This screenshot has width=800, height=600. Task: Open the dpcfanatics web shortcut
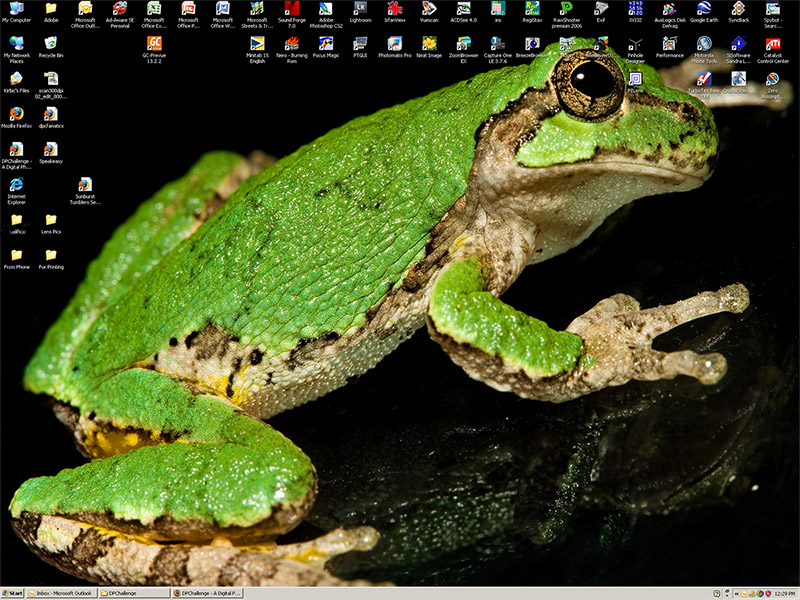coord(51,117)
